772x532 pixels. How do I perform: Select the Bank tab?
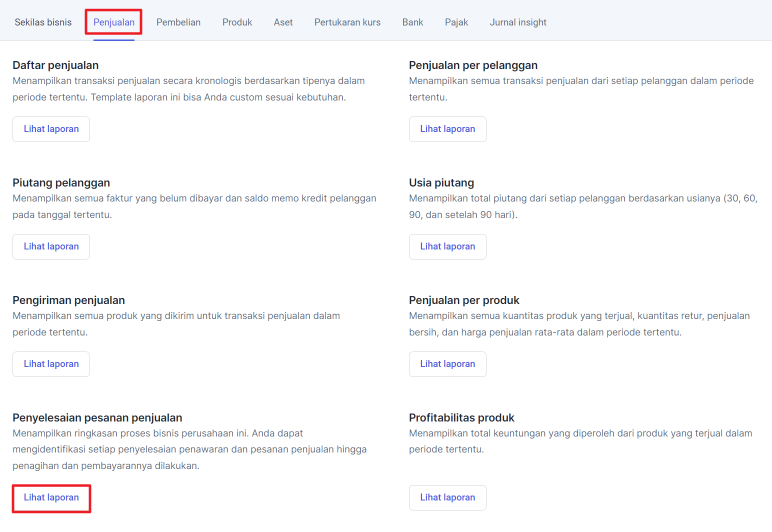[412, 22]
